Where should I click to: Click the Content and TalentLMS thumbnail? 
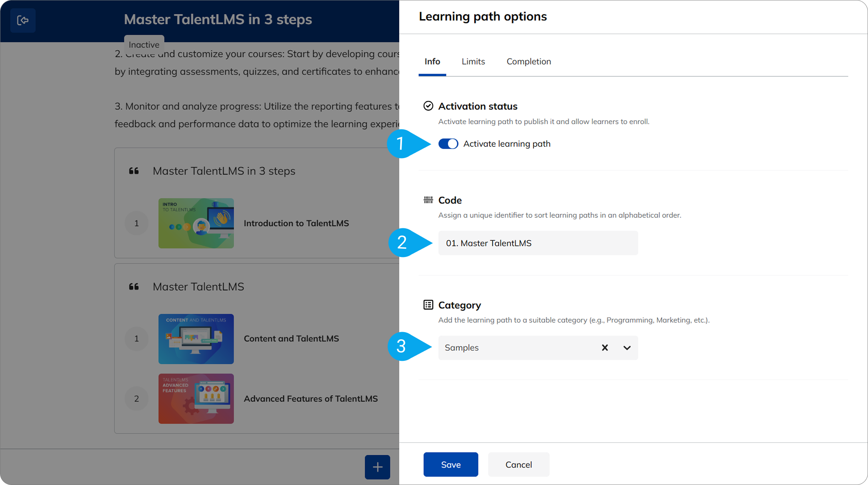click(x=196, y=339)
